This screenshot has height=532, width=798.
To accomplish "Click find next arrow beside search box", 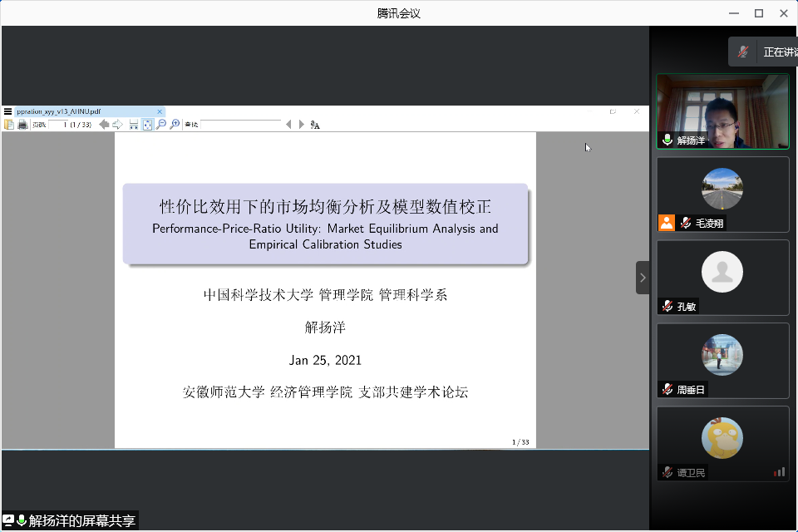I will pyautogui.click(x=302, y=125).
